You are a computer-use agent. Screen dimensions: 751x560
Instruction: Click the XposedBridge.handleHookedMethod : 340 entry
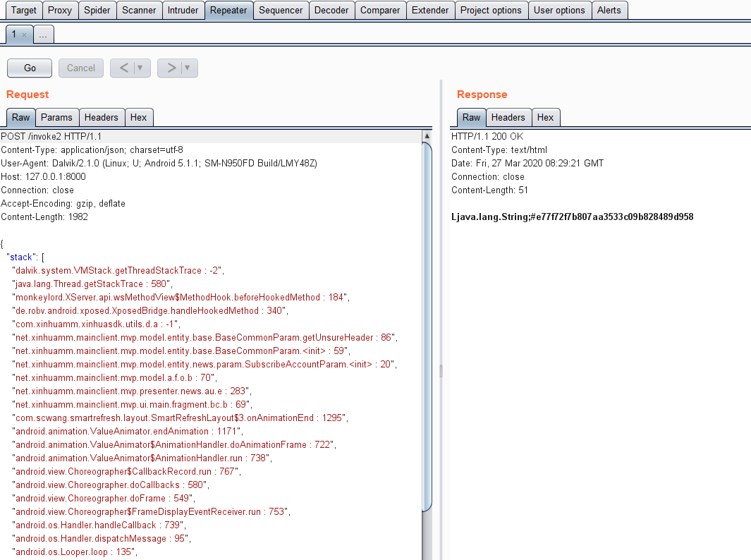coord(149,311)
